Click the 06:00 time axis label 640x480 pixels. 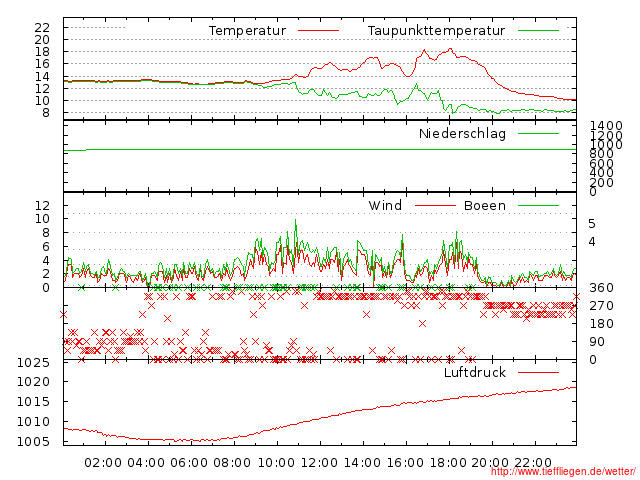(x=189, y=463)
